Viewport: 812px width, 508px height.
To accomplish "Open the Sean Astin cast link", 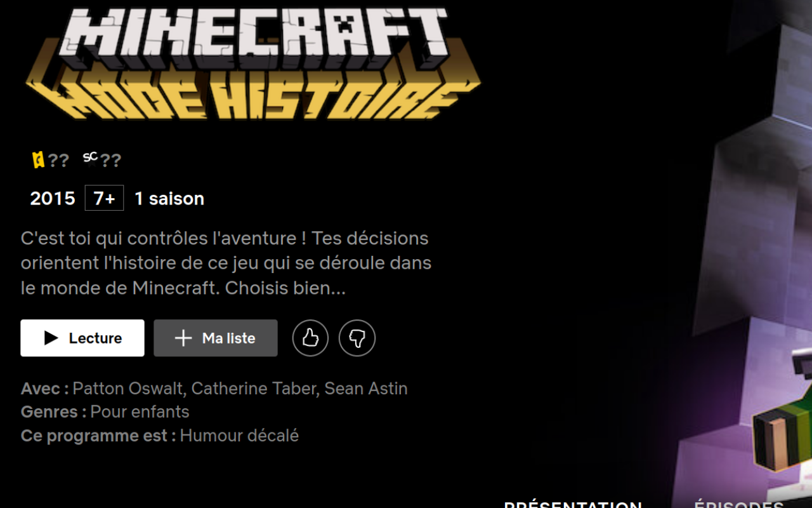I will (x=366, y=388).
